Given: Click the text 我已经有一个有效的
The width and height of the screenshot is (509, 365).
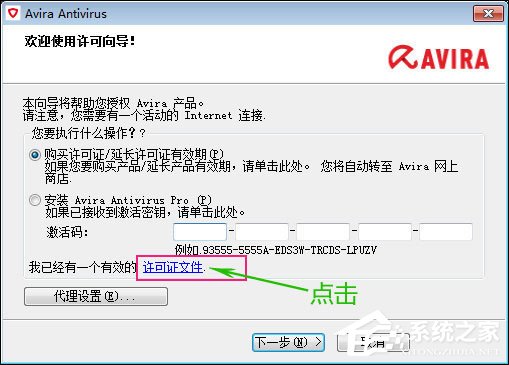Looking at the screenshot, I should (x=83, y=267).
